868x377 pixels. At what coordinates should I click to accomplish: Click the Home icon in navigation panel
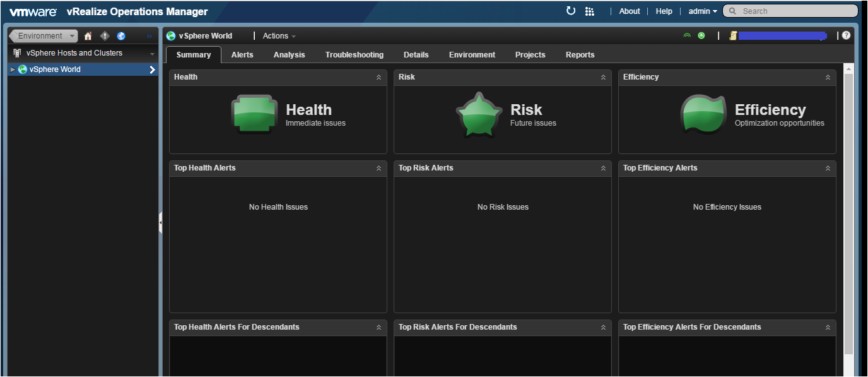coord(88,36)
